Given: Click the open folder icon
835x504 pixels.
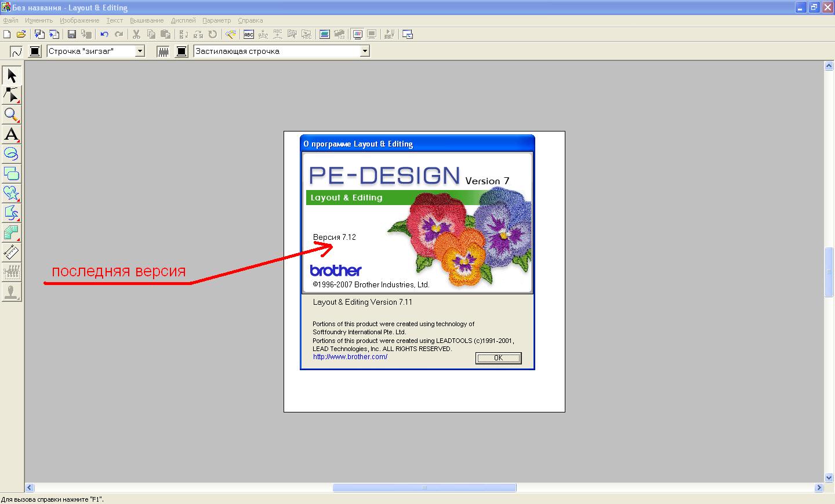Looking at the screenshot, I should tap(21, 35).
